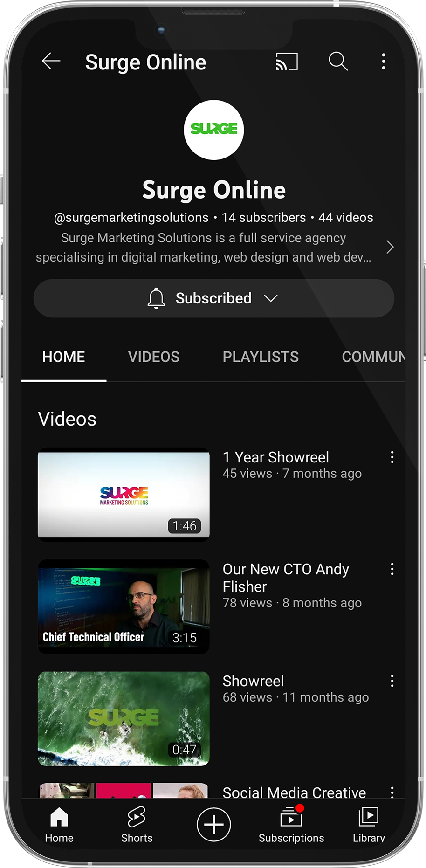Screen dimensions: 426x868
Task: Open options for 1 Year Showreel
Action: (392, 457)
